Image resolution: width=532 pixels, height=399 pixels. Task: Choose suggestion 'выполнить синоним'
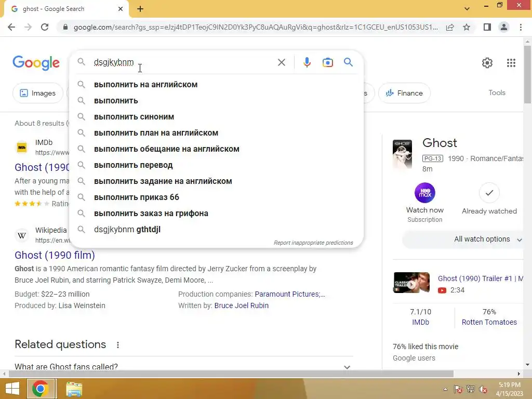[x=216, y=117]
